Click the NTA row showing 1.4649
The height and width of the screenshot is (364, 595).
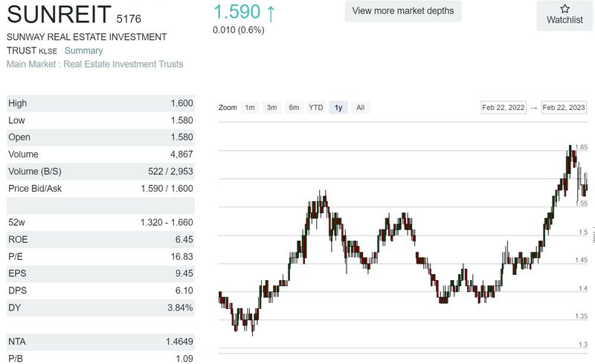(100, 342)
